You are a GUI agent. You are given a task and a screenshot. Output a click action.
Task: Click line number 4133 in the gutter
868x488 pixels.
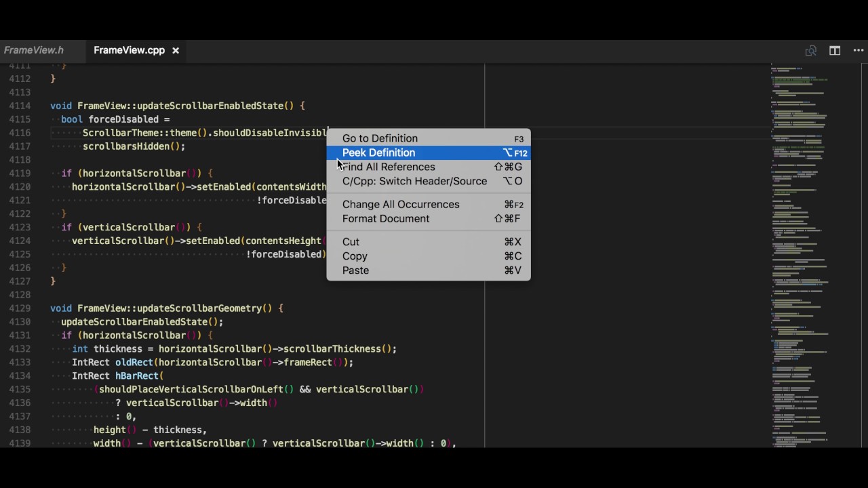(x=20, y=362)
